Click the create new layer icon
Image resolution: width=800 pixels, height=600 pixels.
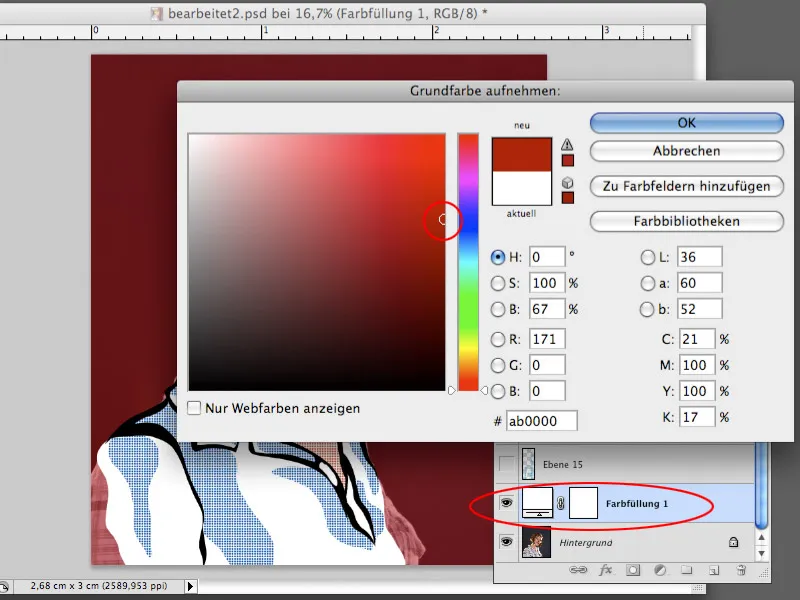tap(714, 570)
